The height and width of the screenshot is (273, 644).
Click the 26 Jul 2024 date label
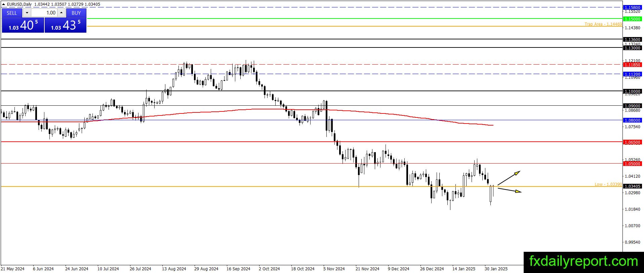(140, 269)
